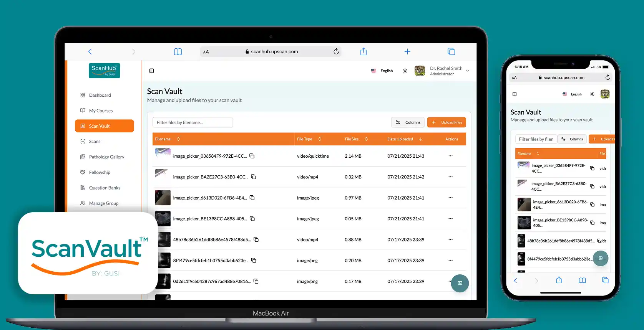
Task: Open thumbnail of image_picker_6613D020 on MacBook
Action: click(163, 198)
